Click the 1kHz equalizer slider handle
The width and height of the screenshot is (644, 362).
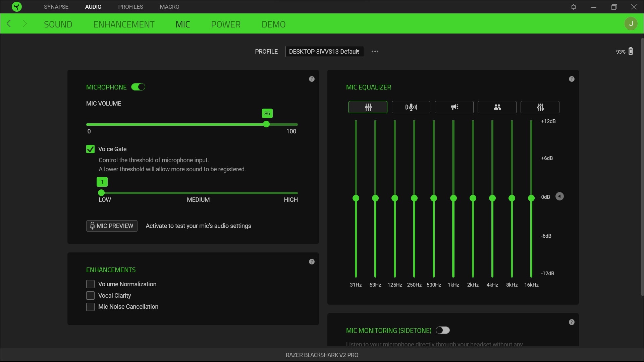[453, 198]
